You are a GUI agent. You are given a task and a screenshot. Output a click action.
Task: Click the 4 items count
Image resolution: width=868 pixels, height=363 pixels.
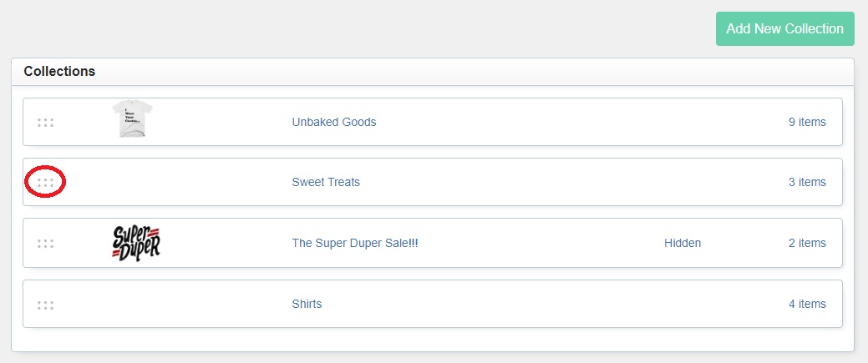pos(807,304)
